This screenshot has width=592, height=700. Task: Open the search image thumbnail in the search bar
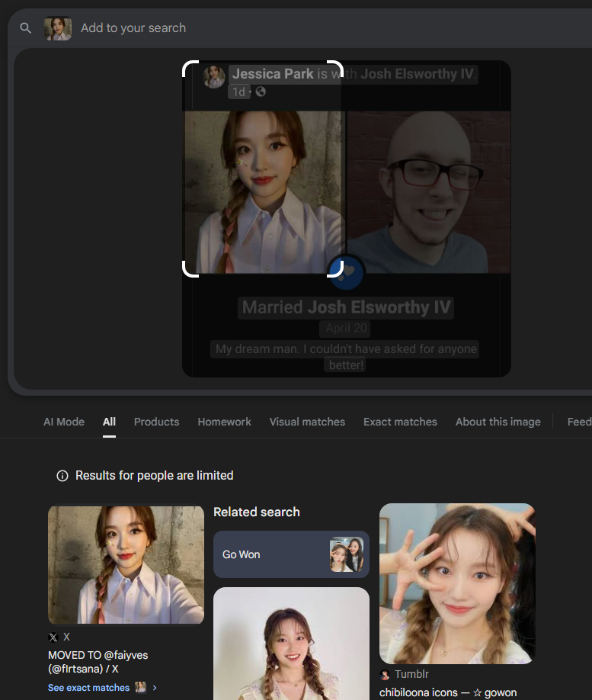click(x=58, y=28)
